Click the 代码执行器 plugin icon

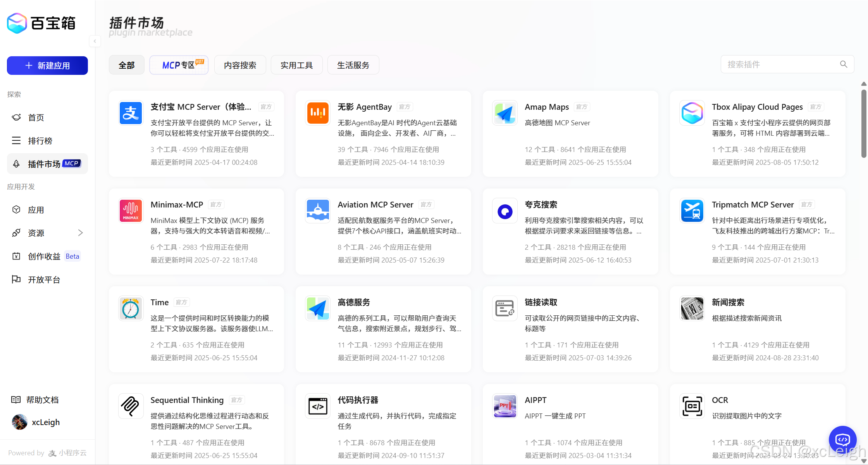pyautogui.click(x=318, y=406)
